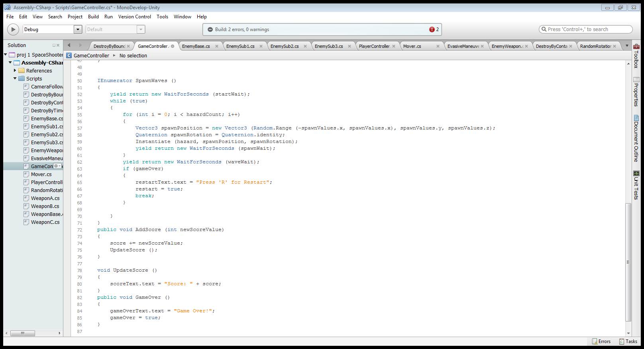Viewport: 644px width, 349px height.
Task: Open the Properties side panel
Action: coord(636,91)
